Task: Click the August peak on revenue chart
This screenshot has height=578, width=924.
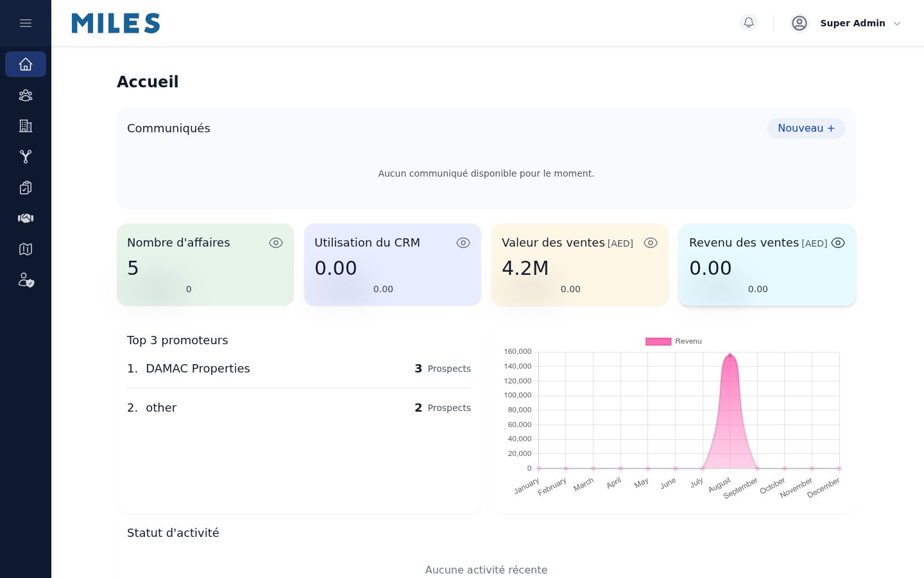Action: 730,355
